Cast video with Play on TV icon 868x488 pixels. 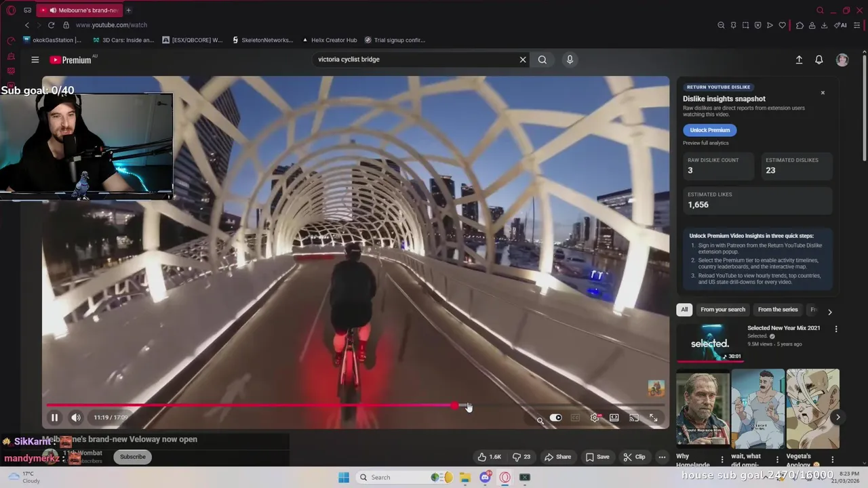(633, 418)
